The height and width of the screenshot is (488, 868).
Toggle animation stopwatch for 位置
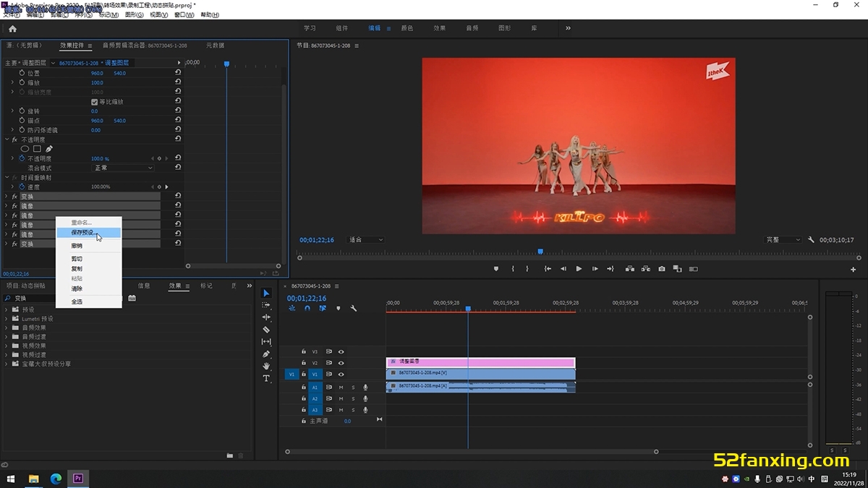point(22,73)
